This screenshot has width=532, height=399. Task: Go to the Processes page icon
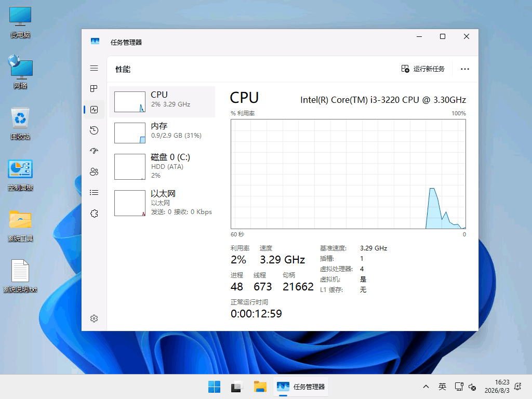[94, 89]
